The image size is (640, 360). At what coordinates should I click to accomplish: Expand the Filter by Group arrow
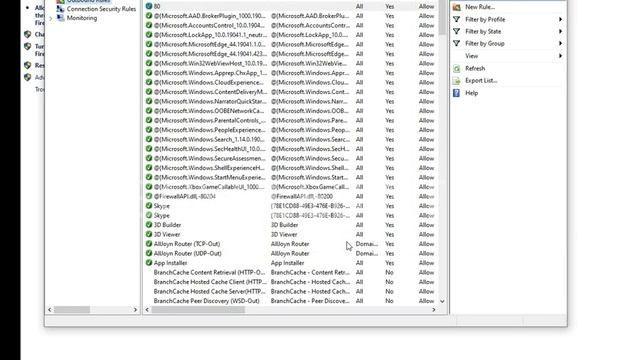560,43
